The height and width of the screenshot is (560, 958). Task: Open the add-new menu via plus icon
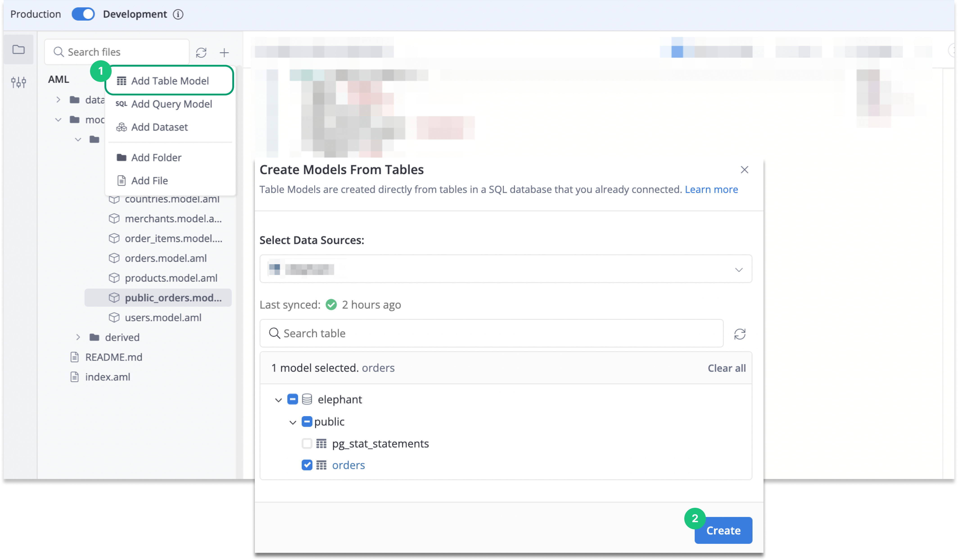(225, 52)
